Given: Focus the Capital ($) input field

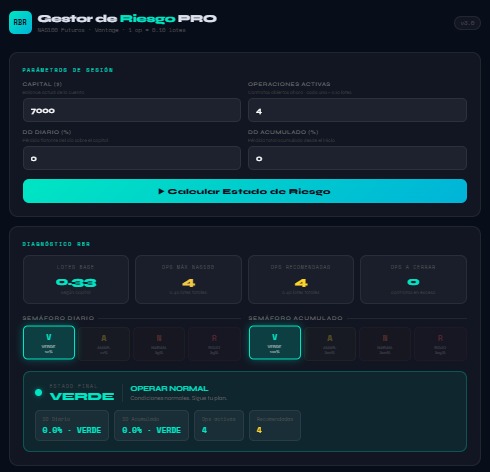Looking at the screenshot, I should pos(132,110).
